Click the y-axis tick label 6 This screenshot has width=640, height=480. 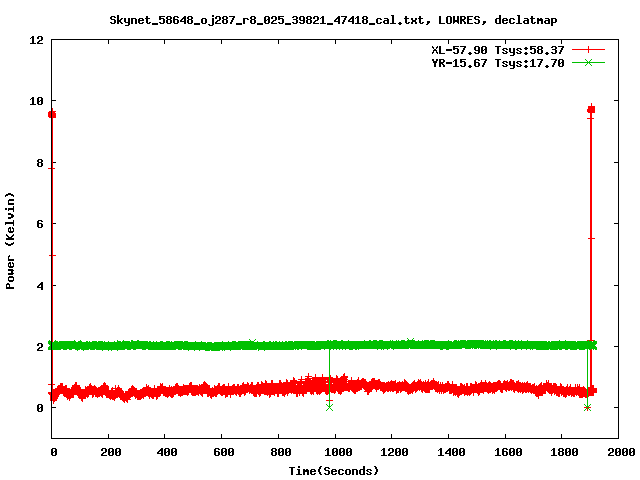(40, 224)
